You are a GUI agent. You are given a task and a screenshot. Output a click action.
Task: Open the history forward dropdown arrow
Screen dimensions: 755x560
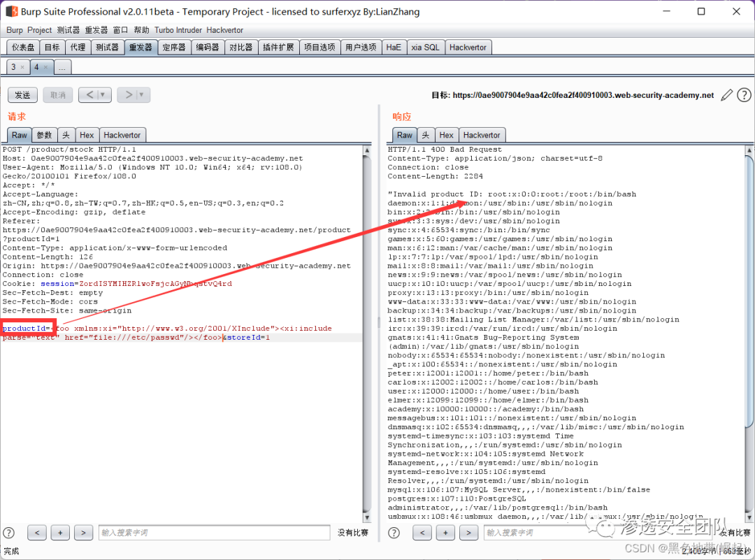point(141,95)
